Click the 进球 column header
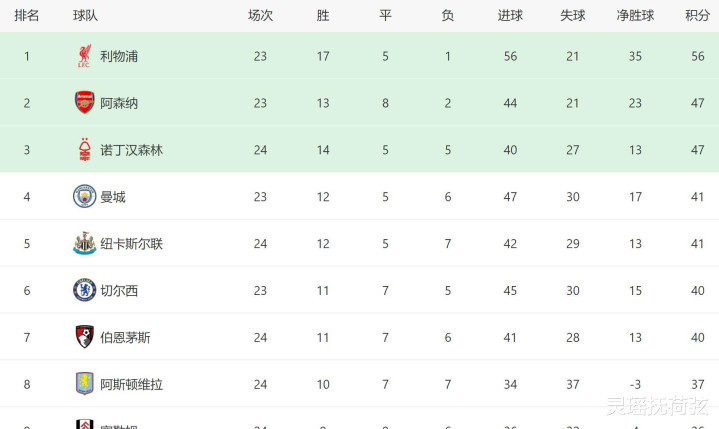The image size is (719, 429). tap(510, 16)
